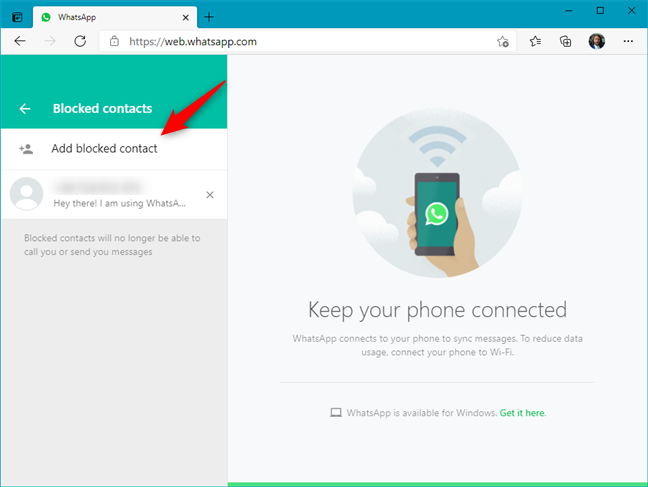
Task: Click 'Keep your phone connected' heading
Action: pos(437,310)
